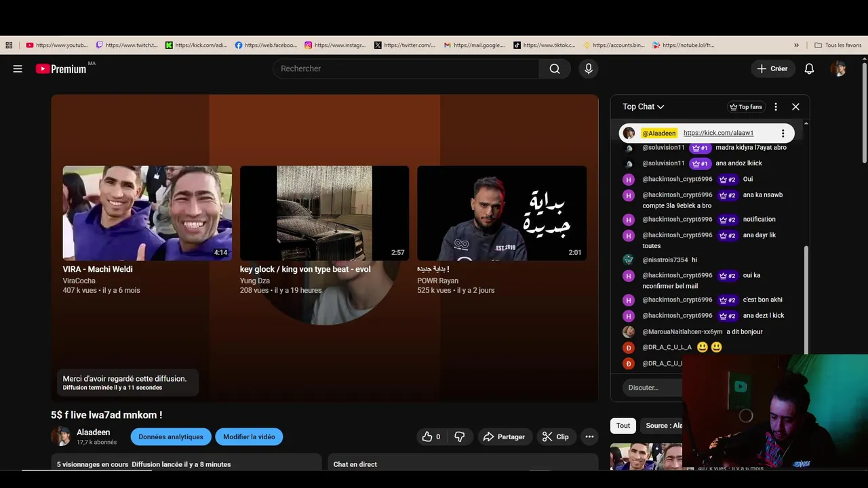Open the notifications bell
Viewport: 868px width, 488px height.
(x=809, y=68)
